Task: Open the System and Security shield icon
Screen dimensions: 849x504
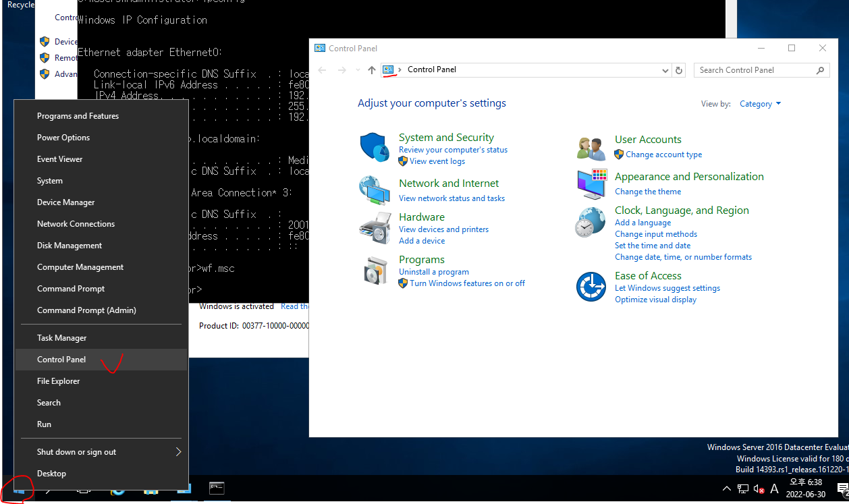Action: click(375, 146)
